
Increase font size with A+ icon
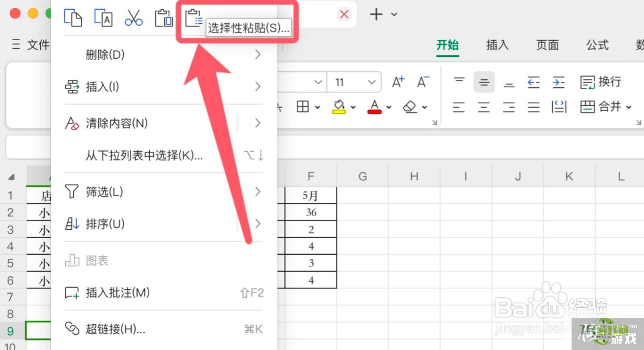coord(398,82)
